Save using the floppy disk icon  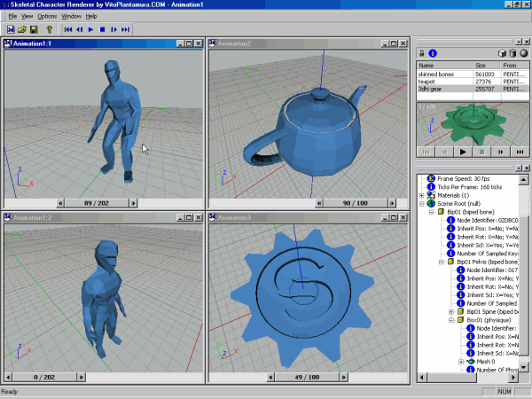click(34, 29)
